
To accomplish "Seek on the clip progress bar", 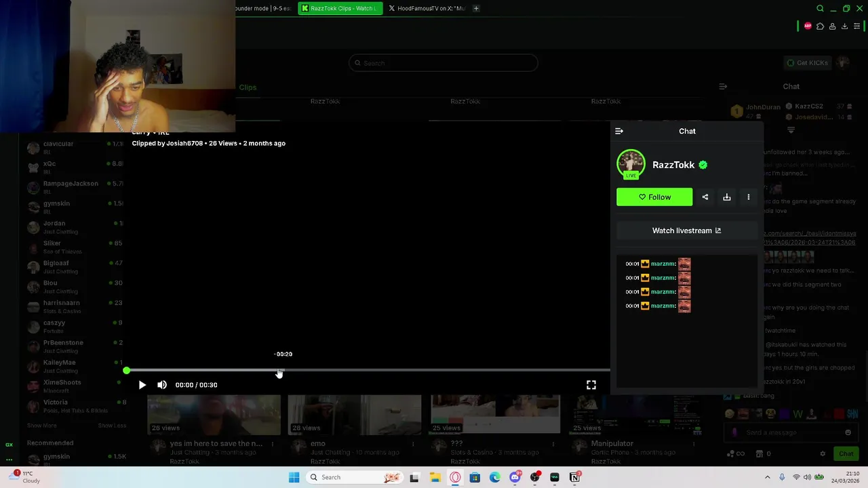I will click(368, 371).
